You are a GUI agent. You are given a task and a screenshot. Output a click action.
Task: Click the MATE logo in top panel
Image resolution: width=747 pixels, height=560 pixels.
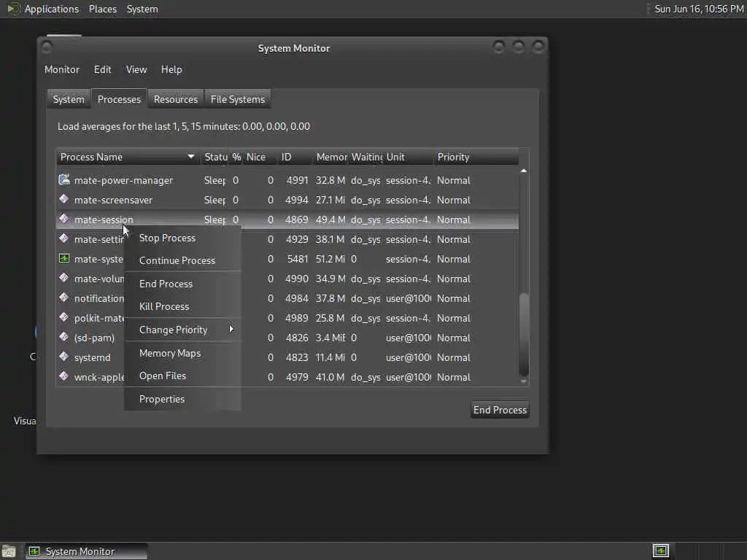(13, 9)
